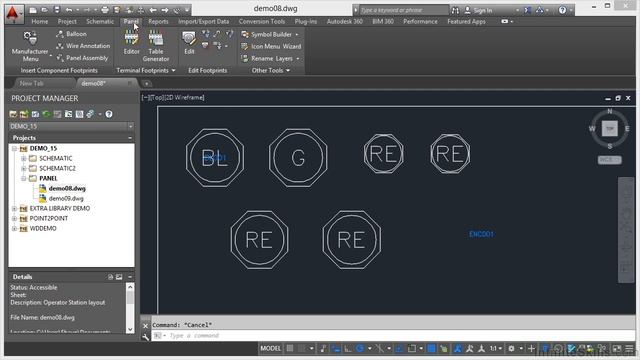
Task: Select demo08.dwg in project tree
Action: [x=67, y=189]
